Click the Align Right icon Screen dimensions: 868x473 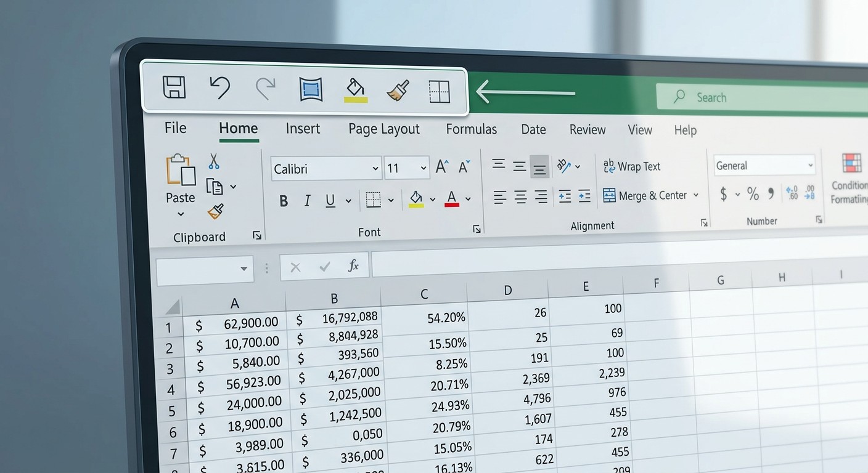click(541, 197)
